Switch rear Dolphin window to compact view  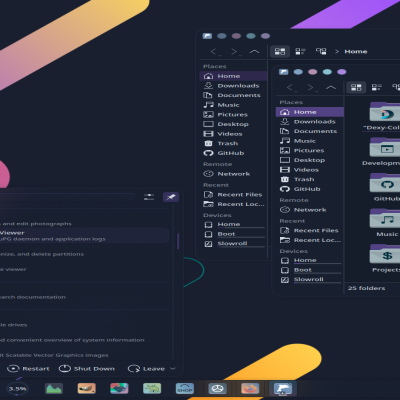click(x=300, y=51)
